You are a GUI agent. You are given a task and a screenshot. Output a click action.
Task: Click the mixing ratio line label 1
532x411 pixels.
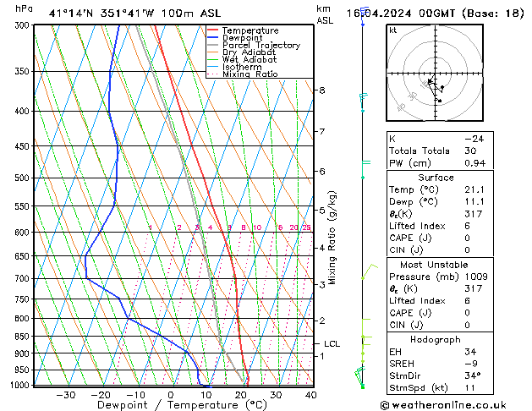[150, 227]
